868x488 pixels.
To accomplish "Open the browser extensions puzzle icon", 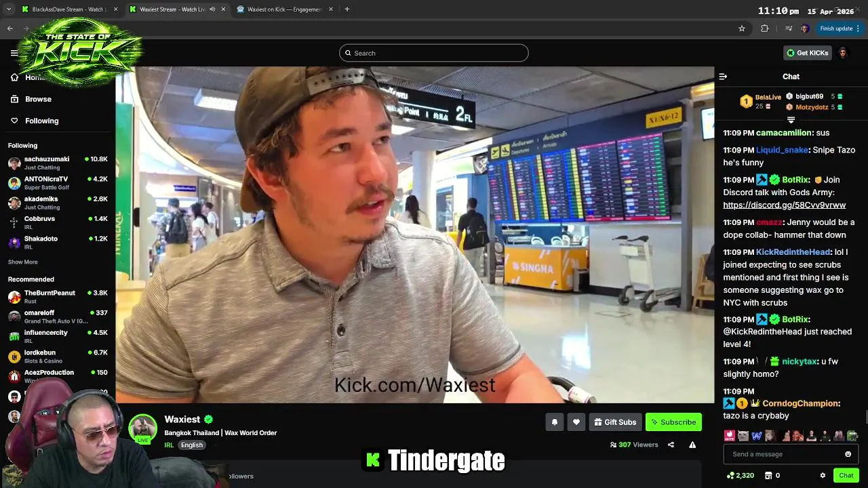I will 765,28.
